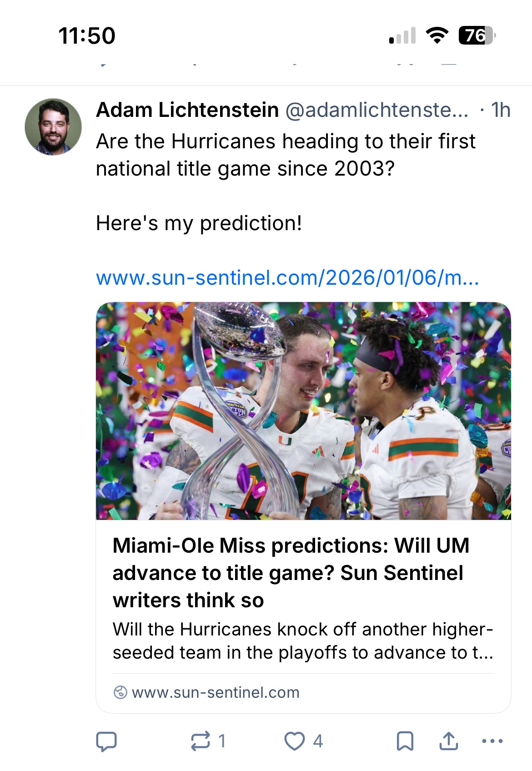Repost the tweet with repost icon
Viewport: 532px width, 771px height.
tap(201, 741)
